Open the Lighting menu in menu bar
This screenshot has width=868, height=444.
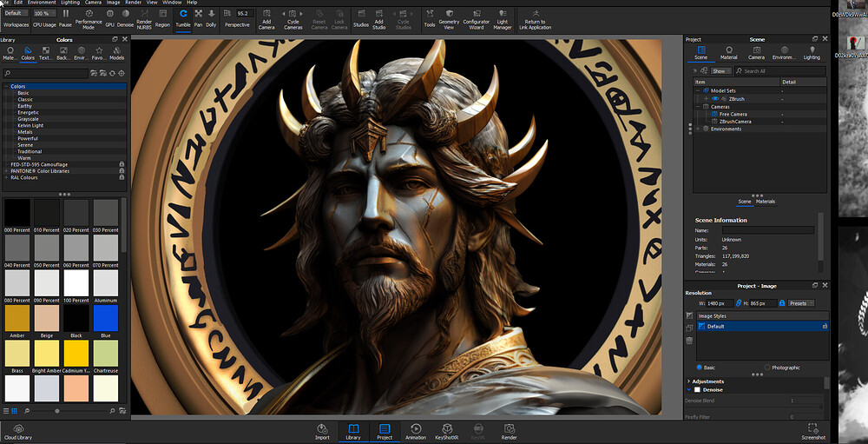71,3
